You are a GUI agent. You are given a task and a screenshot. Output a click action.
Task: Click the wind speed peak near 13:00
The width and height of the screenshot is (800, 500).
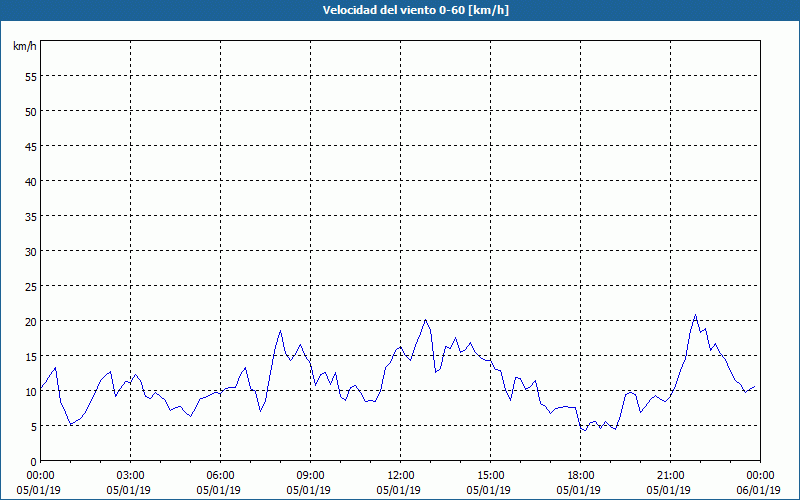pos(426,320)
